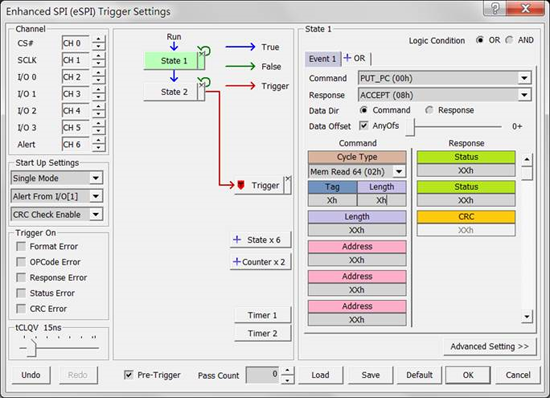Open the Alert From I/O[1] dropdown
Screen dimensions: 550x398
pyautogui.click(x=96, y=196)
